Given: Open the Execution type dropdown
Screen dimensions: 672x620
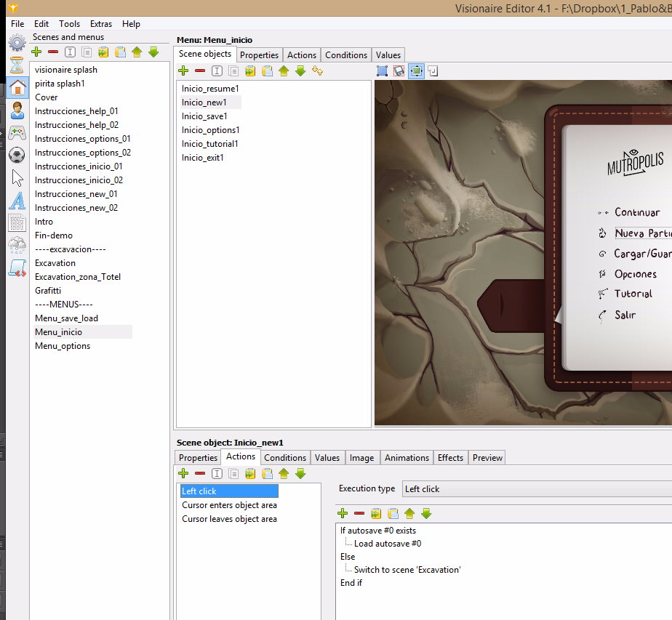Looking at the screenshot, I should pos(537,489).
